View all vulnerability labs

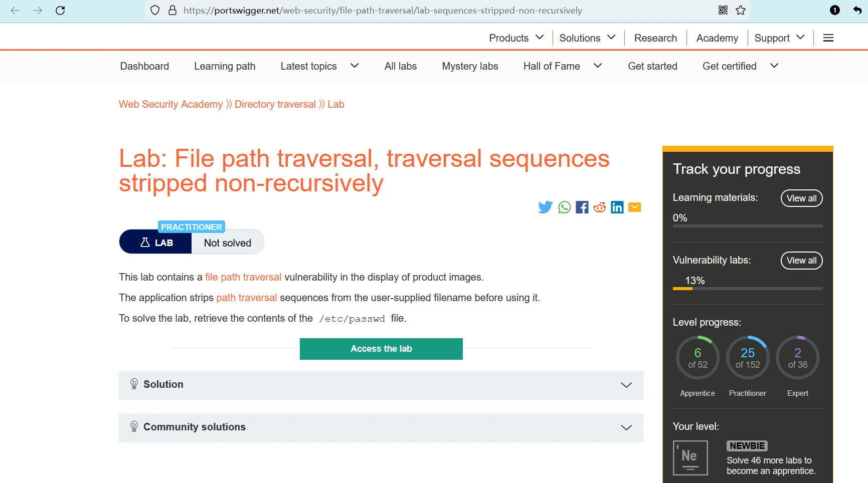pyautogui.click(x=801, y=261)
